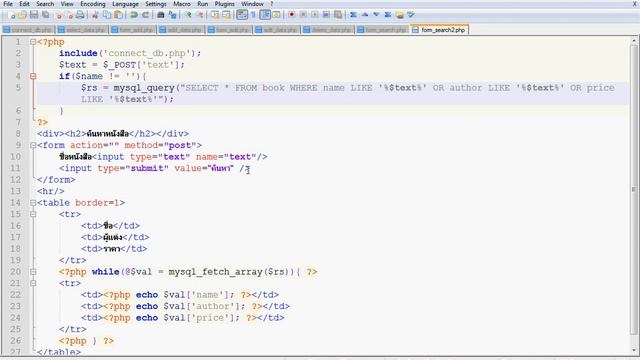This screenshot has height=360, width=640.
Task: Open the Macro menu
Action: point(182,4)
